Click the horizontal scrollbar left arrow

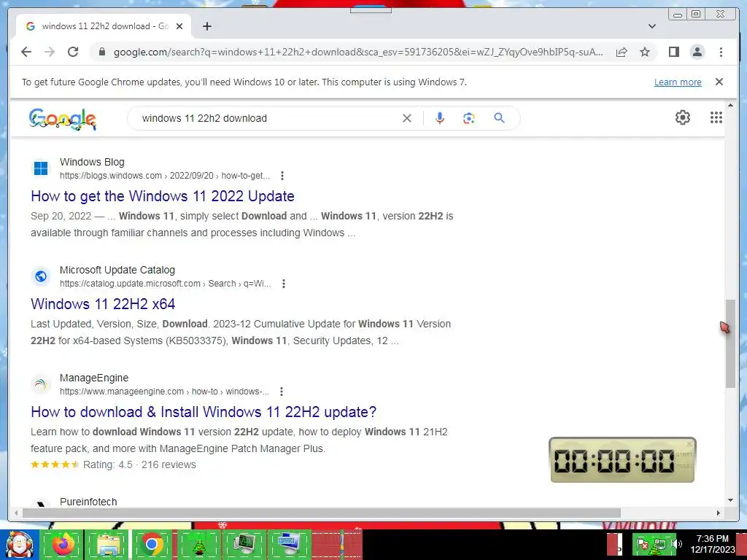(x=16, y=513)
